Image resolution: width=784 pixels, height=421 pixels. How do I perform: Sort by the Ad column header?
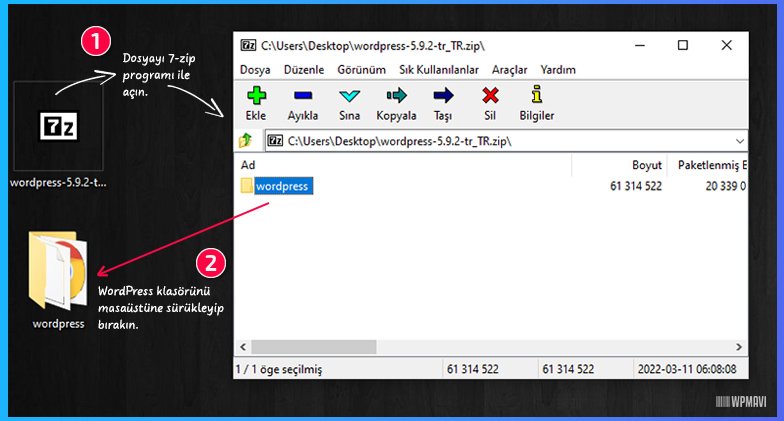coord(248,165)
